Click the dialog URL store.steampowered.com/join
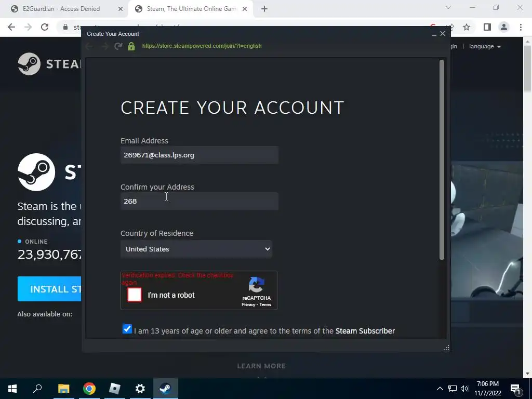The image size is (532, 399). pyautogui.click(x=202, y=46)
